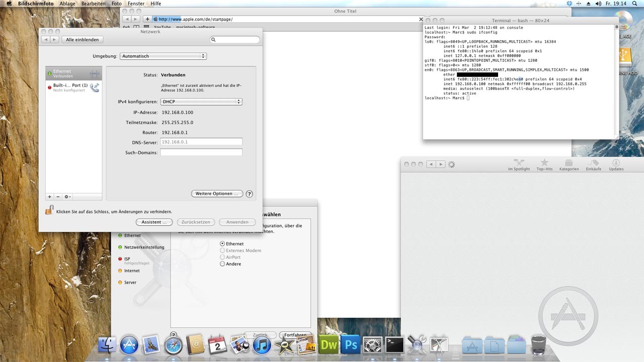This screenshot has width=644, height=362.
Task: Click the lock icon to prevent changes
Action: point(49,210)
